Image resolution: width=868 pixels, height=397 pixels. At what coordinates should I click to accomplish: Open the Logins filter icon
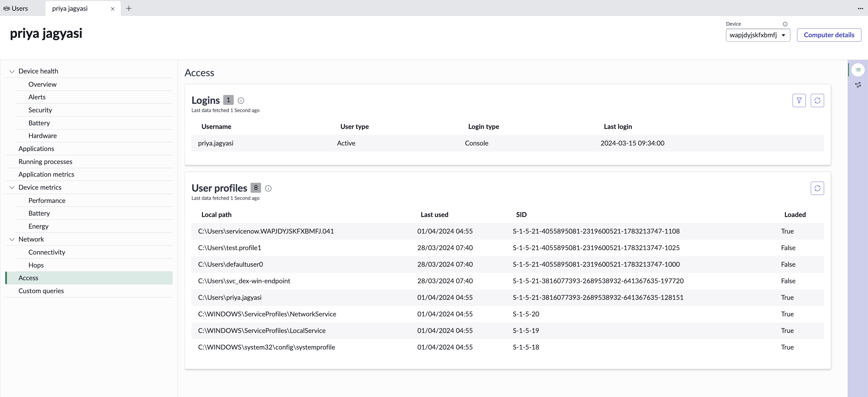click(x=799, y=100)
